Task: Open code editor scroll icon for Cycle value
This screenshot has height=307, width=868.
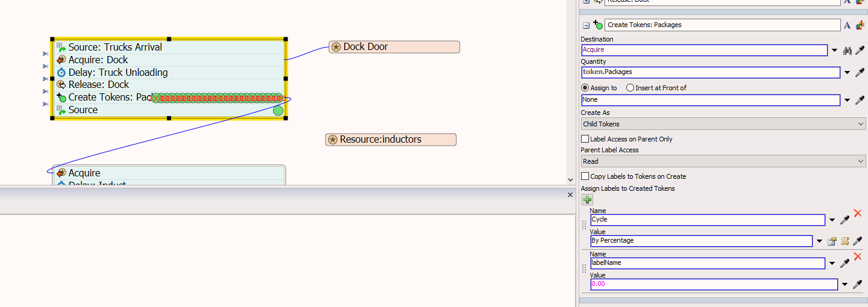Action: [x=845, y=241]
